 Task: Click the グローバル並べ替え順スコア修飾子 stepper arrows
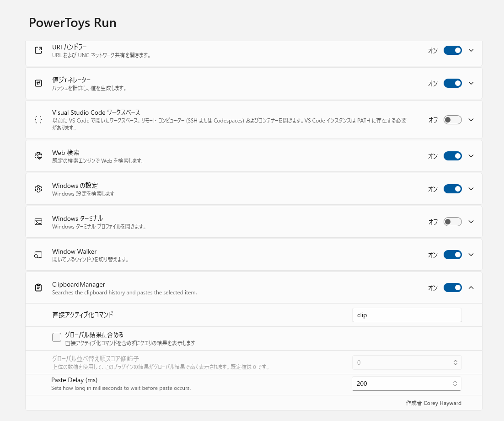click(x=456, y=362)
